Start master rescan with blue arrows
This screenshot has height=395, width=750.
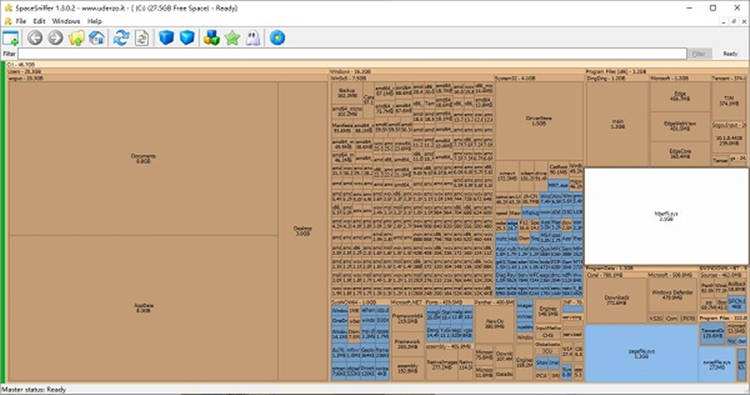[x=121, y=38]
